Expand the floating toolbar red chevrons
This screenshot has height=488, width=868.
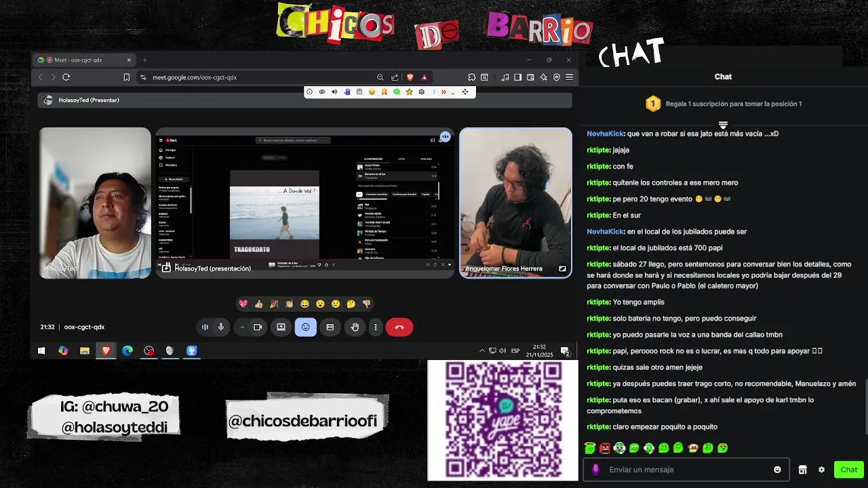coord(443,91)
